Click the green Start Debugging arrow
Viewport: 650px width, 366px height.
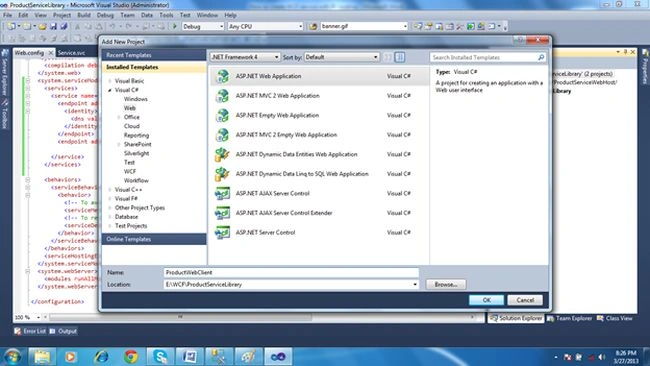click(175, 26)
